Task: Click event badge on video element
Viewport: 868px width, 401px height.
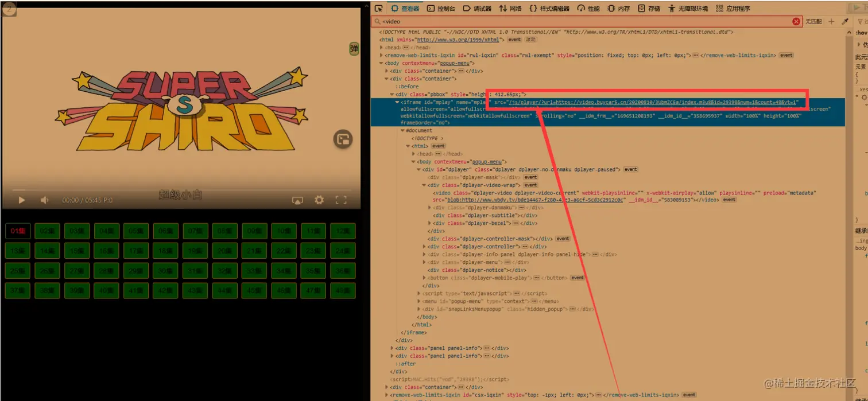Action: coord(729,200)
